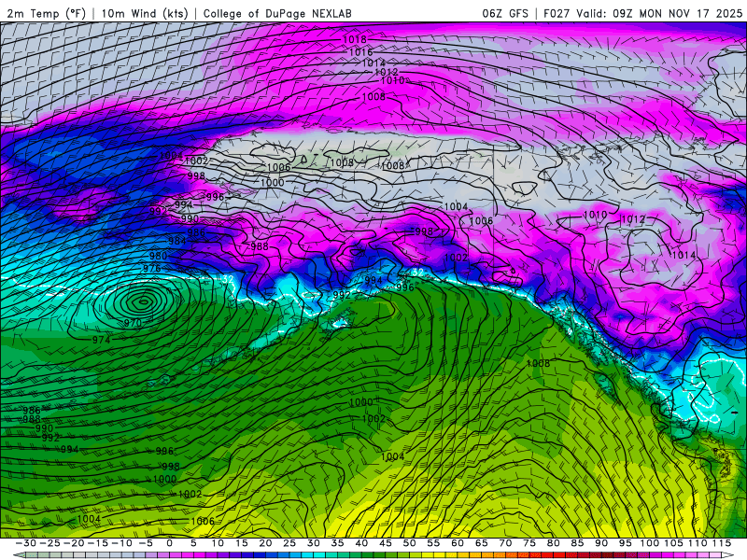Screen dimensions: 747x560
Task: Click the -30 value on the temperature scale
Action: click(x=26, y=543)
